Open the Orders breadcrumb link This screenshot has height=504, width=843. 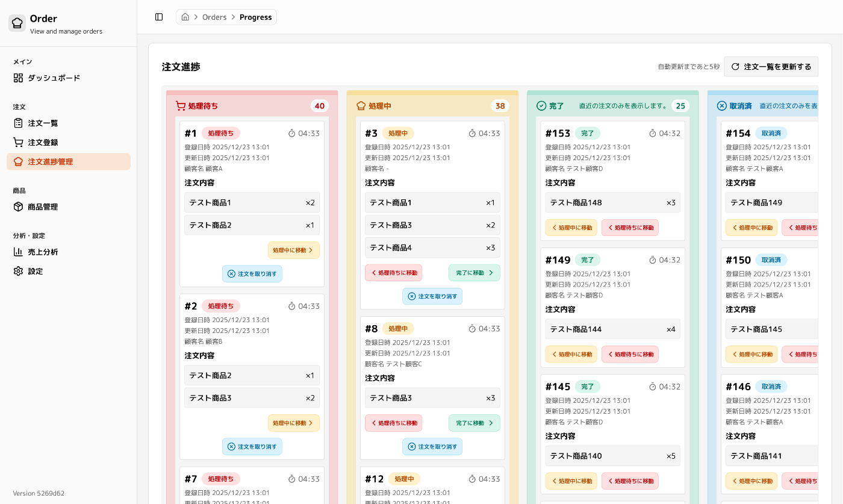point(214,17)
